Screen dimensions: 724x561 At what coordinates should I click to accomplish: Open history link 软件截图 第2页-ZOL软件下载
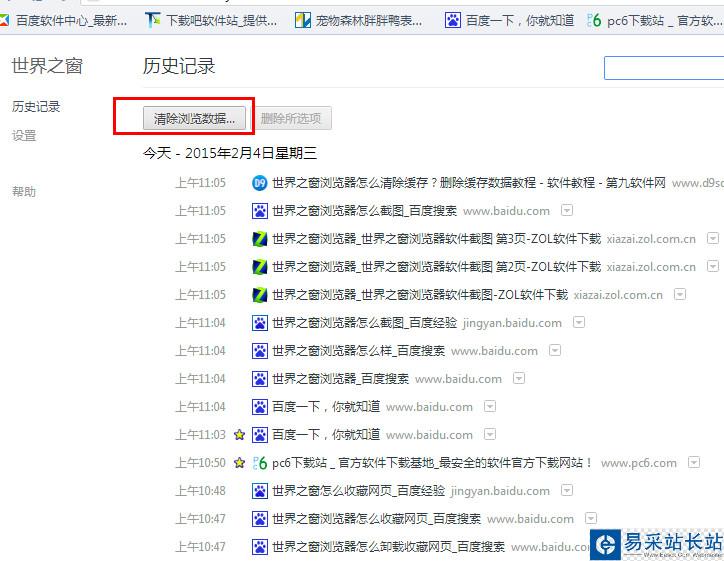click(436, 267)
